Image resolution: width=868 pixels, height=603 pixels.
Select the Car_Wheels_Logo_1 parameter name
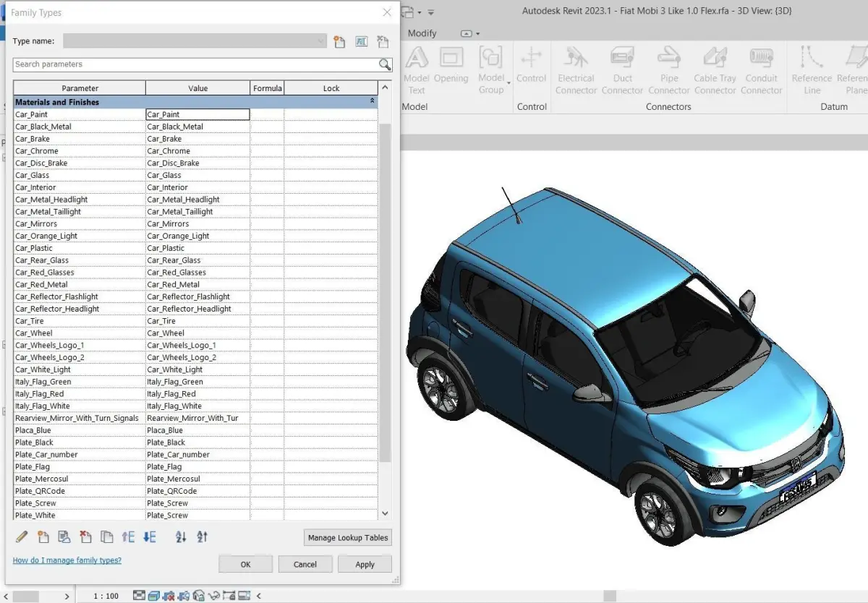(x=50, y=346)
